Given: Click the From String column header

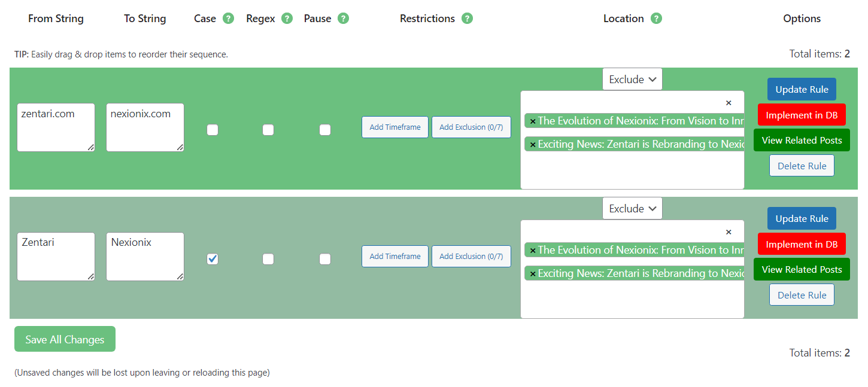Looking at the screenshot, I should 56,19.
